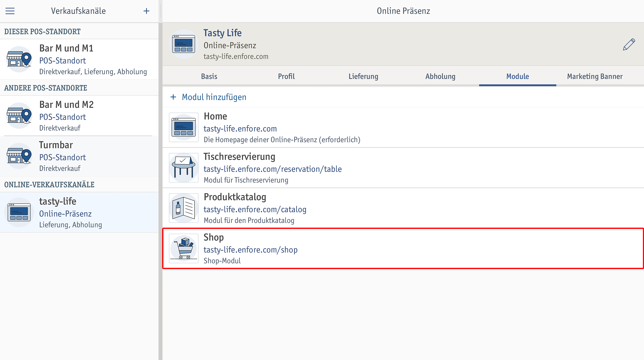The image size is (644, 360).
Task: Add a new Verkaufskanal with plus icon
Action: point(146,11)
